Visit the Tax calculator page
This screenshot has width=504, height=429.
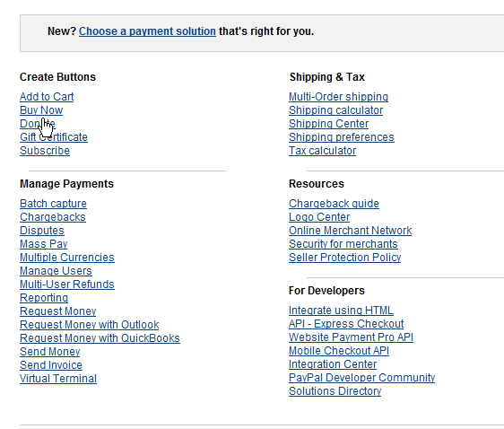[x=322, y=151]
